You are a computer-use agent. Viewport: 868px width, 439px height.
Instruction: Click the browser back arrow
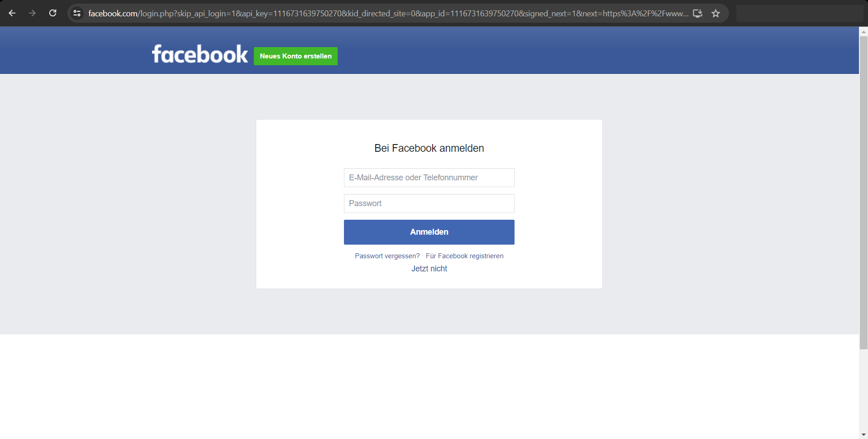pyautogui.click(x=12, y=13)
